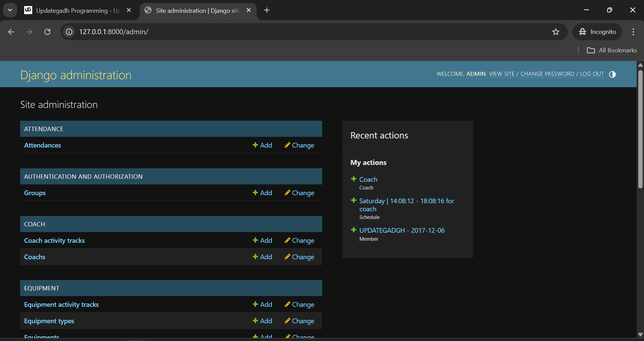Click the LOG OUT link
644x341 pixels.
pos(592,74)
